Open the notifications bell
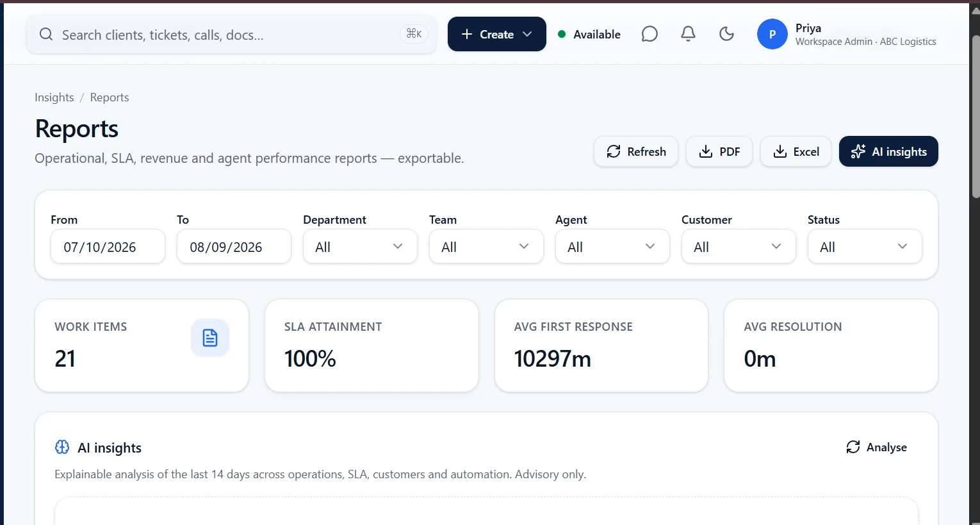The height and width of the screenshot is (525, 980). [688, 34]
